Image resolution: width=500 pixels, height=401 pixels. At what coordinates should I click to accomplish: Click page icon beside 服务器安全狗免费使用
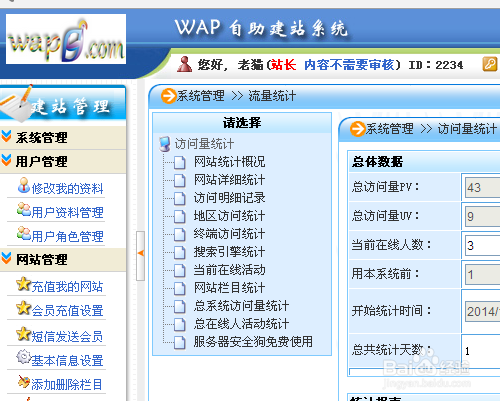180,343
